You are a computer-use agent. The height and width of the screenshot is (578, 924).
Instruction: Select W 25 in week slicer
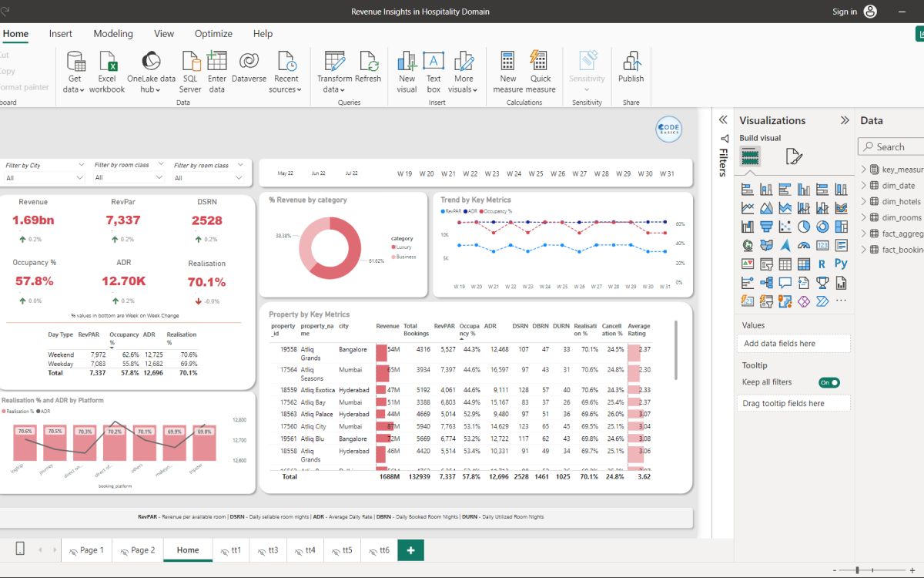tap(536, 174)
